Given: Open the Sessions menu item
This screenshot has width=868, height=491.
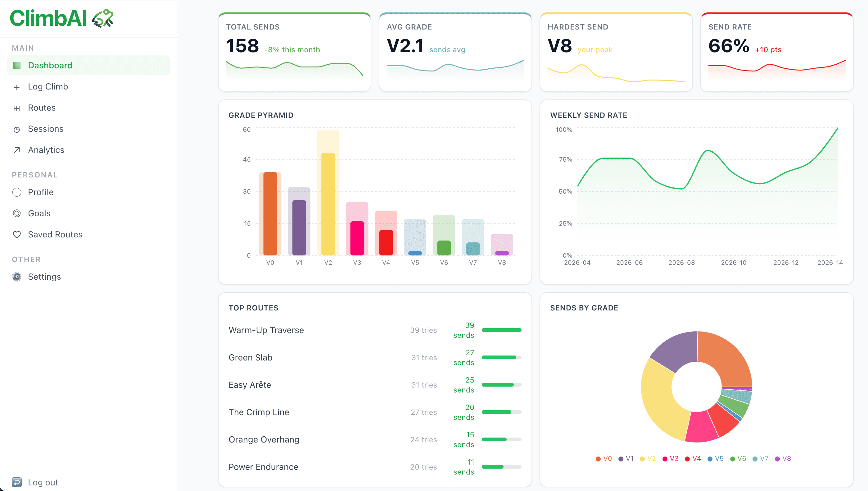Looking at the screenshot, I should pyautogui.click(x=46, y=129).
